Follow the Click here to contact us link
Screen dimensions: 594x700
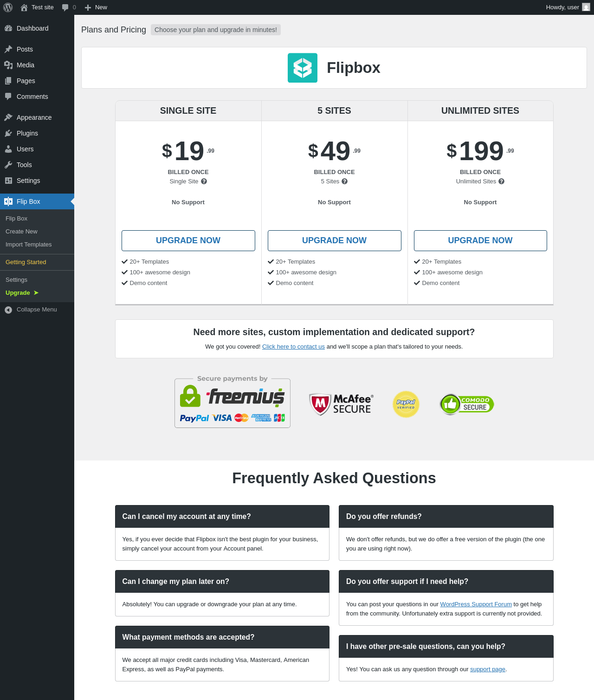(x=293, y=347)
